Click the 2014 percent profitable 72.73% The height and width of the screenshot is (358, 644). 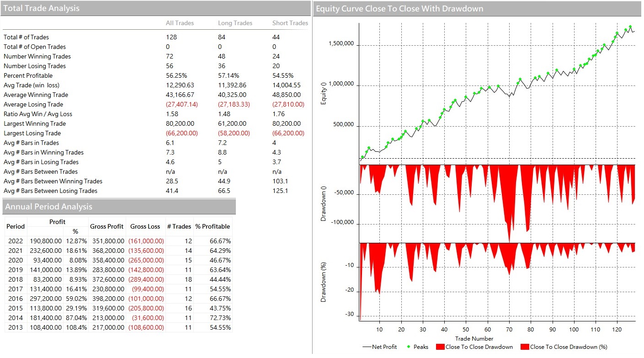point(221,318)
